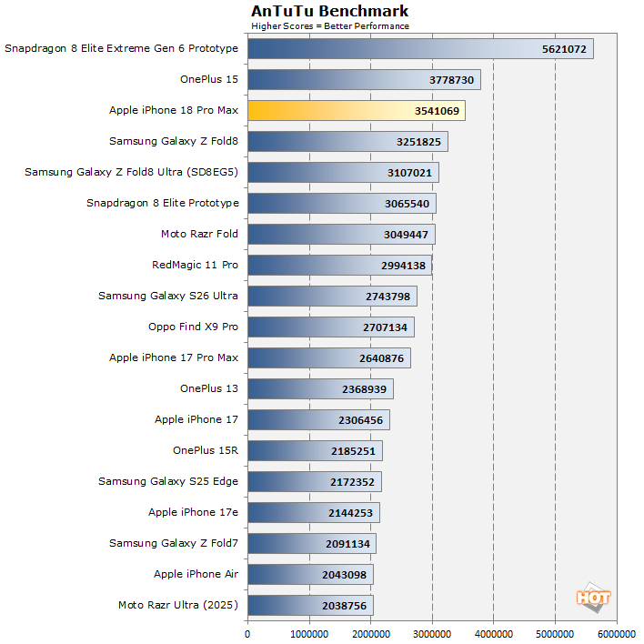Click the score value 2707134
The image size is (644, 644).
[385, 327]
